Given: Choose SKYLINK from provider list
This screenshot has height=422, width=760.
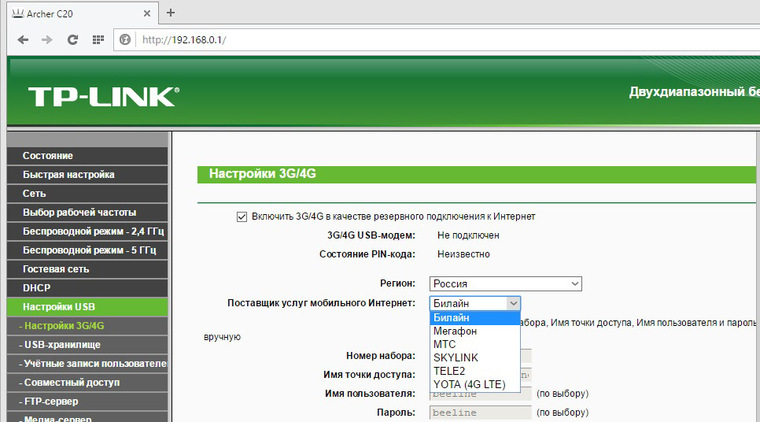Looking at the screenshot, I should [475, 358].
